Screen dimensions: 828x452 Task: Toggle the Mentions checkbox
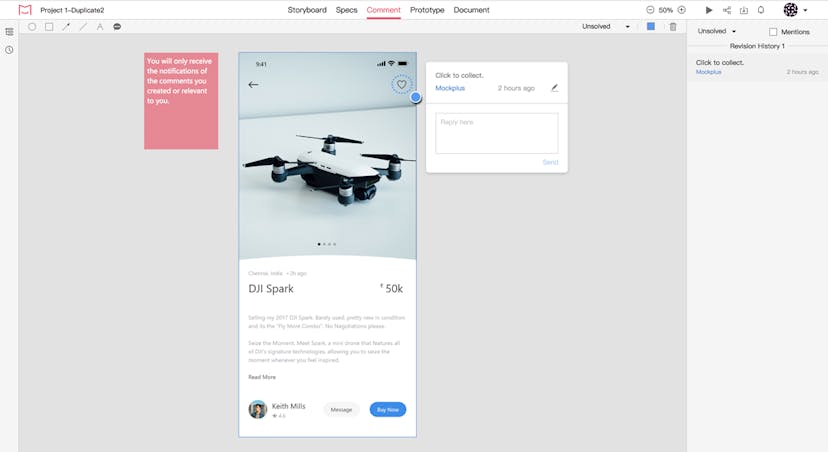773,32
